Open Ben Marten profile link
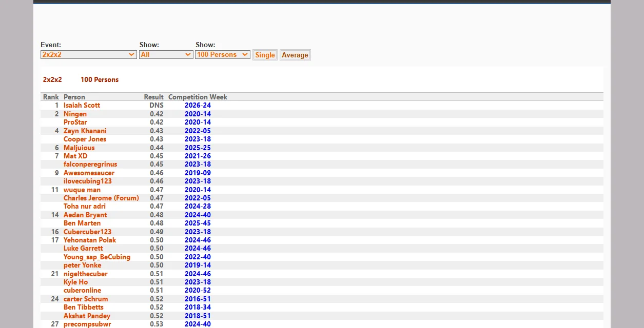The width and height of the screenshot is (644, 328). coord(82,223)
